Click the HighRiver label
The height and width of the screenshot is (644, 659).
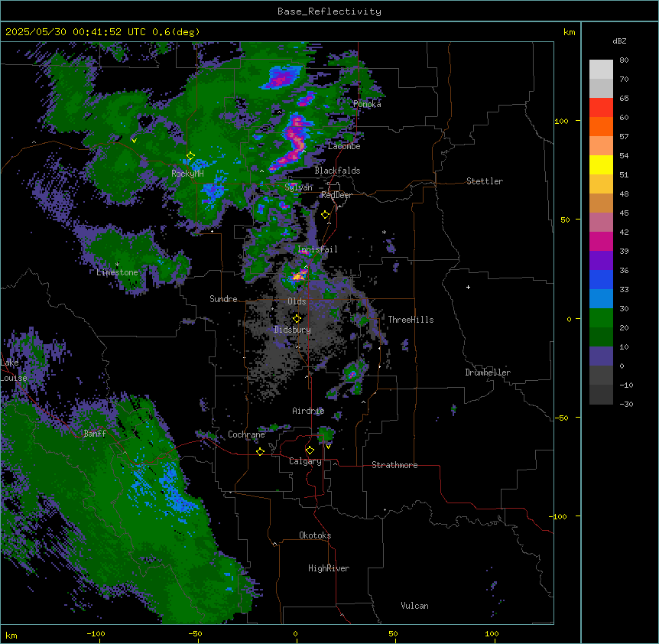(329, 568)
